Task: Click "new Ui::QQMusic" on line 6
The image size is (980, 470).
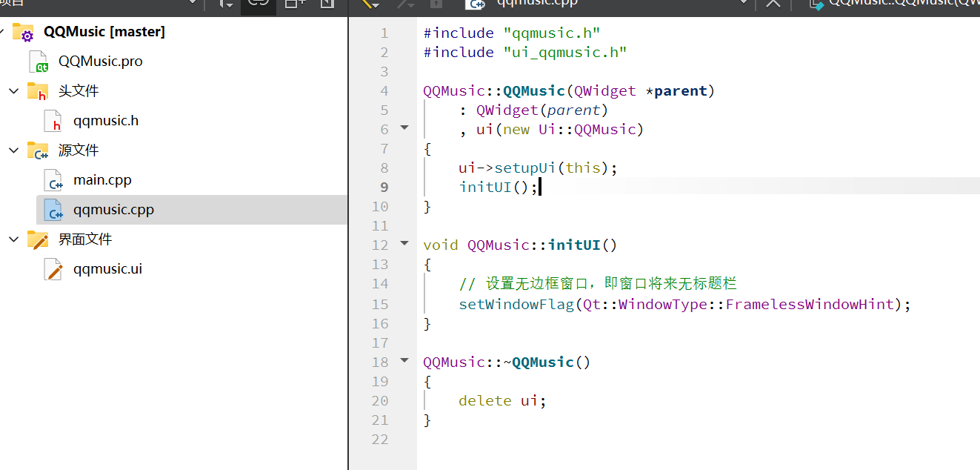Action: 570,130
